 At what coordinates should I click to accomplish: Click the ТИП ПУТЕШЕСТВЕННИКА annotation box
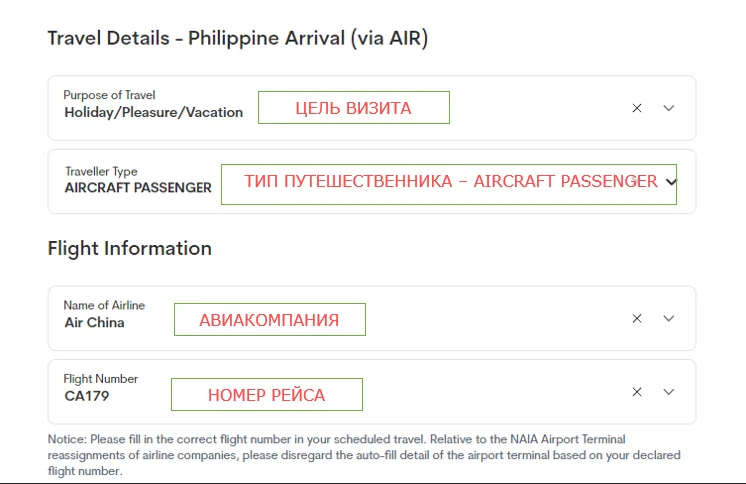[449, 182]
